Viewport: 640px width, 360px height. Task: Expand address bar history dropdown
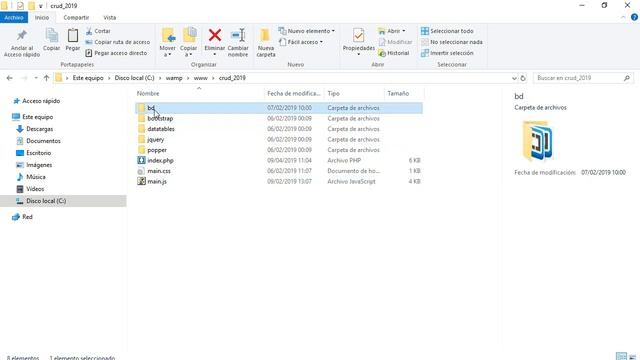514,78
